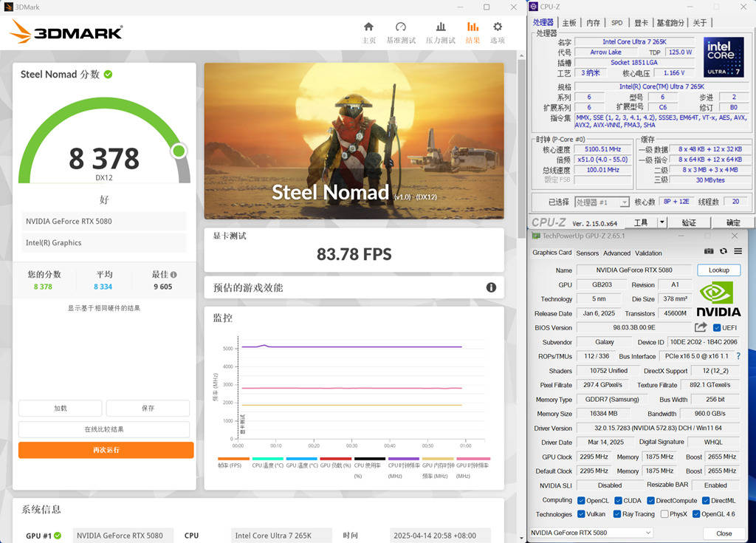This screenshot has height=543, width=756.
Task: Click the GPU #1 green check icon
Action: click(58, 536)
